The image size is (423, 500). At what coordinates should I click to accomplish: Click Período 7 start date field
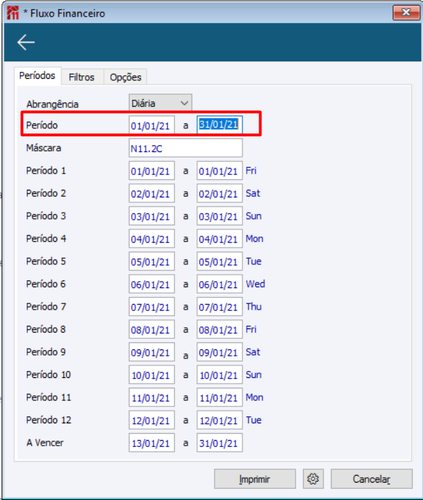152,307
